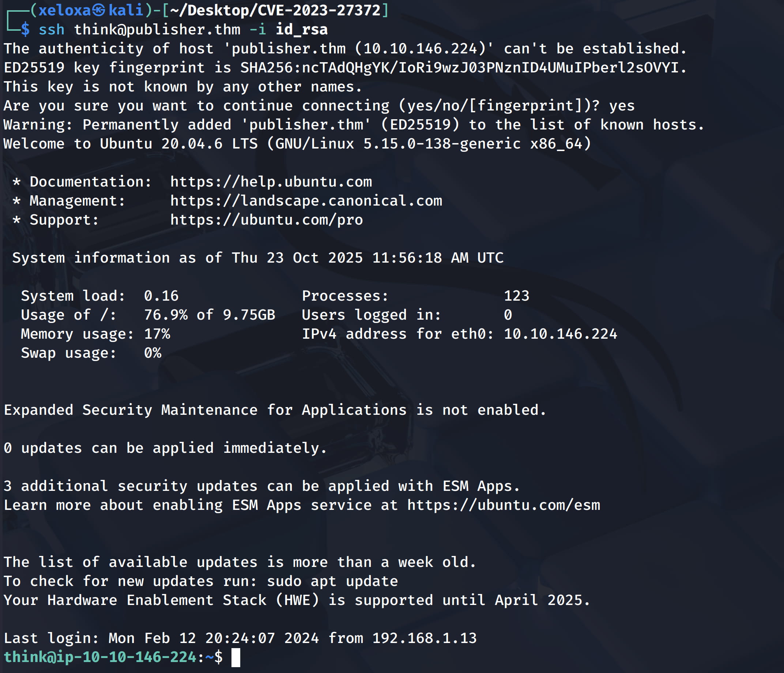Click the think@publisher.thm ssh target
Image resolution: width=784 pixels, height=673 pixels.
coord(157,30)
